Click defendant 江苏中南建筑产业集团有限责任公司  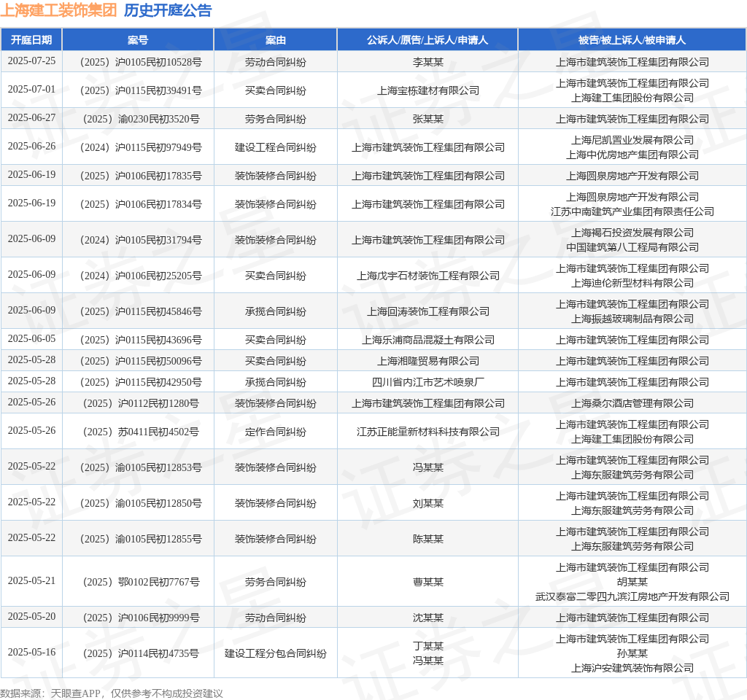click(632, 211)
